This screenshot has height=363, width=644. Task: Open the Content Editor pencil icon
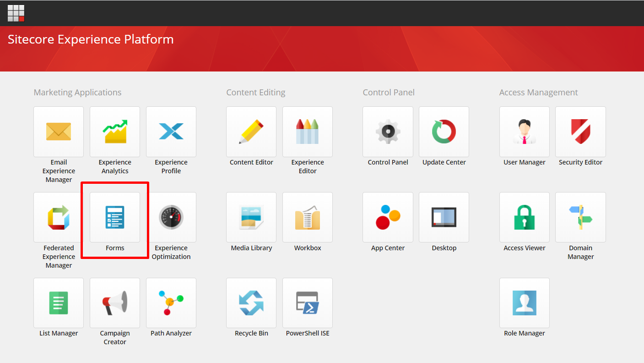click(251, 132)
